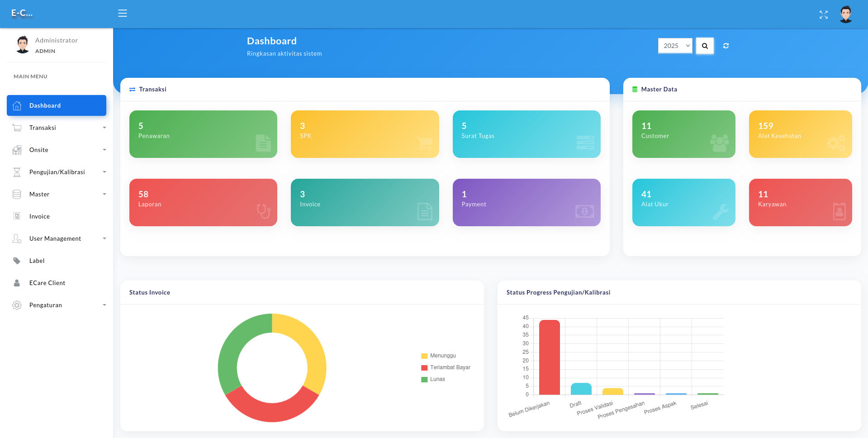Open the 2025 year dropdown
The image size is (868, 438).
click(674, 46)
